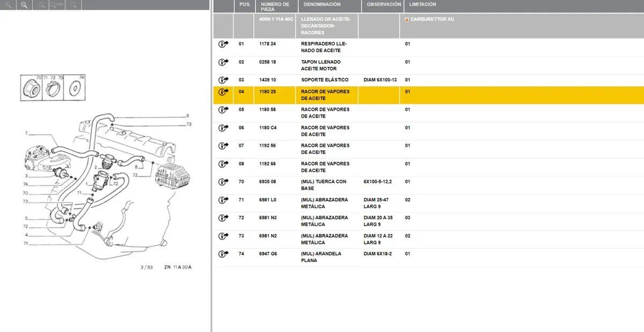The width and height of the screenshot is (644, 332).
Task: Open info for part 0258 18
Action: [x=223, y=62]
